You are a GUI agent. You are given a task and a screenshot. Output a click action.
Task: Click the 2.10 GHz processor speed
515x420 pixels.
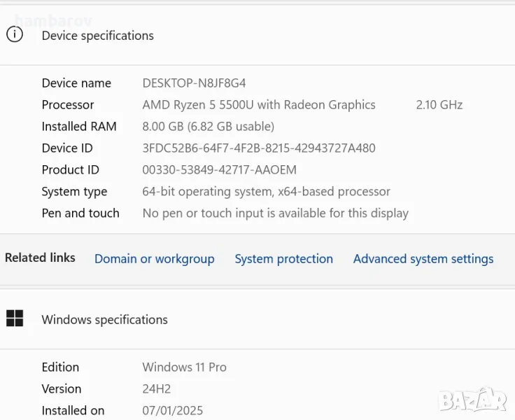pos(439,105)
